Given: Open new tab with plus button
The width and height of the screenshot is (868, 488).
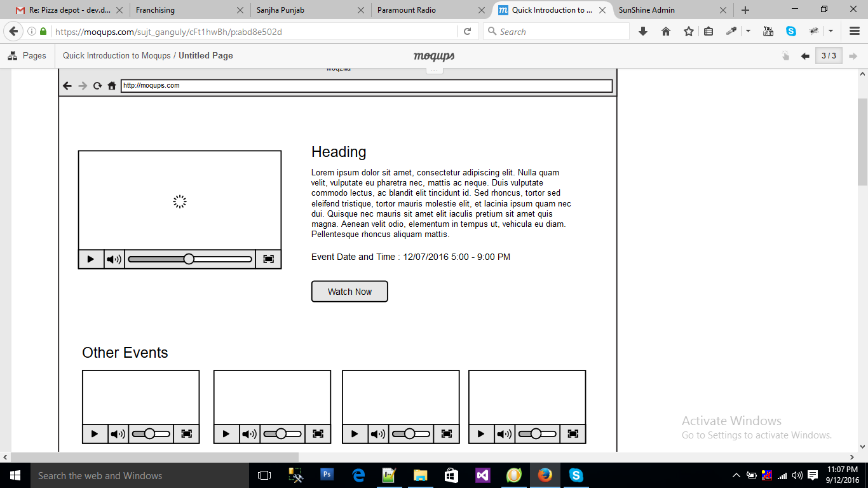Looking at the screenshot, I should [x=745, y=10].
